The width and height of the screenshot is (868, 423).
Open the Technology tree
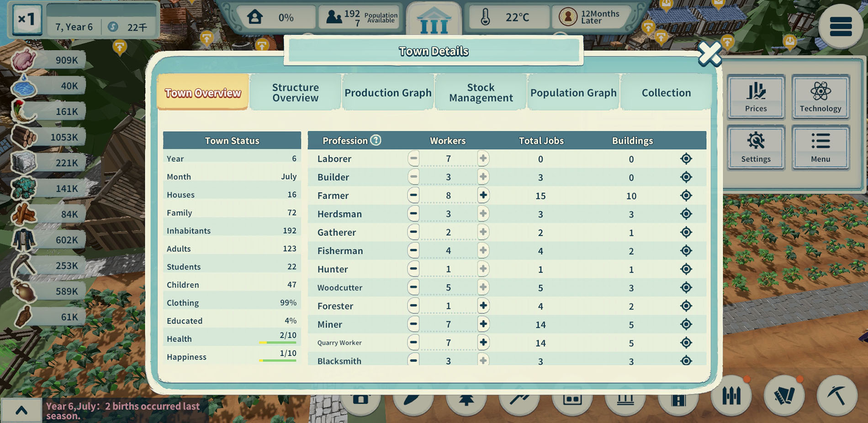coord(820,96)
